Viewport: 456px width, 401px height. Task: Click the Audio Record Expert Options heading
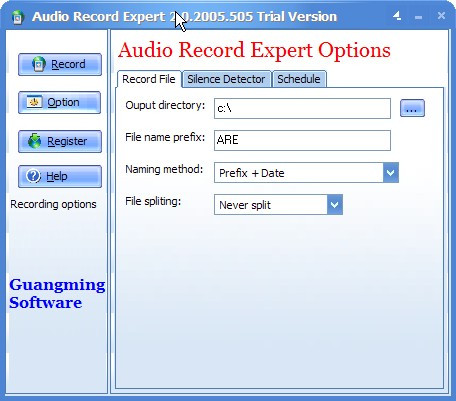[x=254, y=50]
